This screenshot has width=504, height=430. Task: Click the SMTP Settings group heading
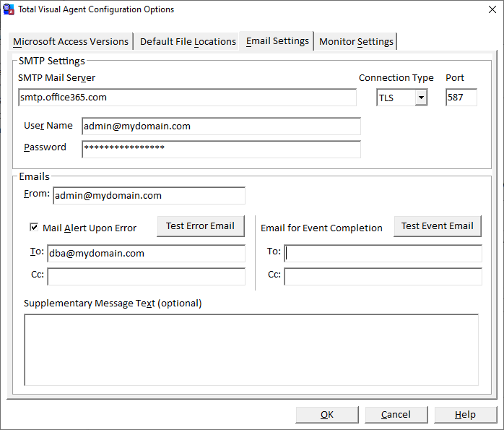(52, 61)
